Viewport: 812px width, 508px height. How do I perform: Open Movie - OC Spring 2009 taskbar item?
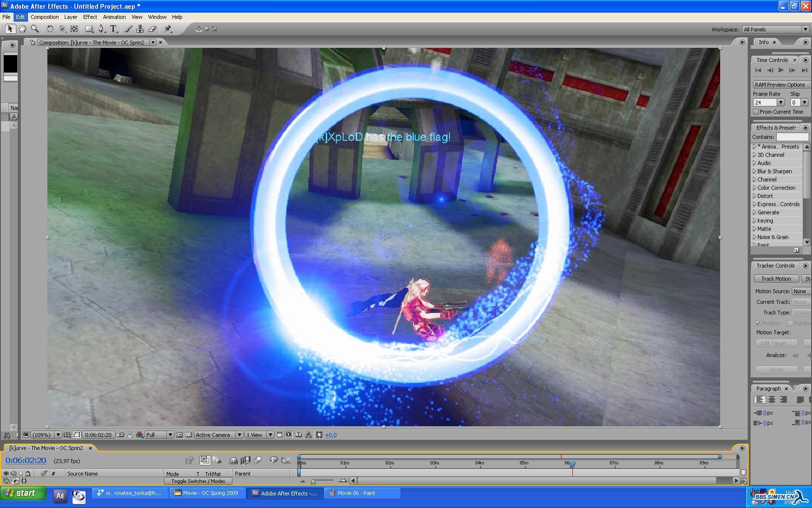[x=208, y=493]
